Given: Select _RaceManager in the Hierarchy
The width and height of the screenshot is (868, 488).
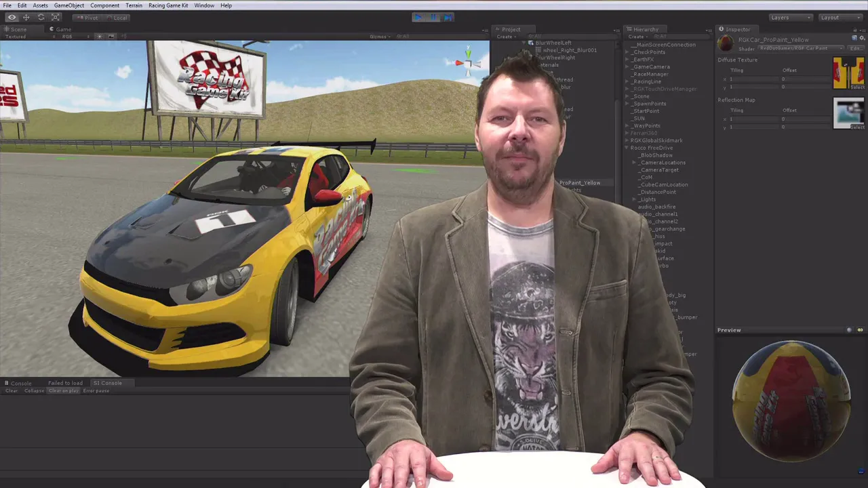Looking at the screenshot, I should [x=651, y=75].
